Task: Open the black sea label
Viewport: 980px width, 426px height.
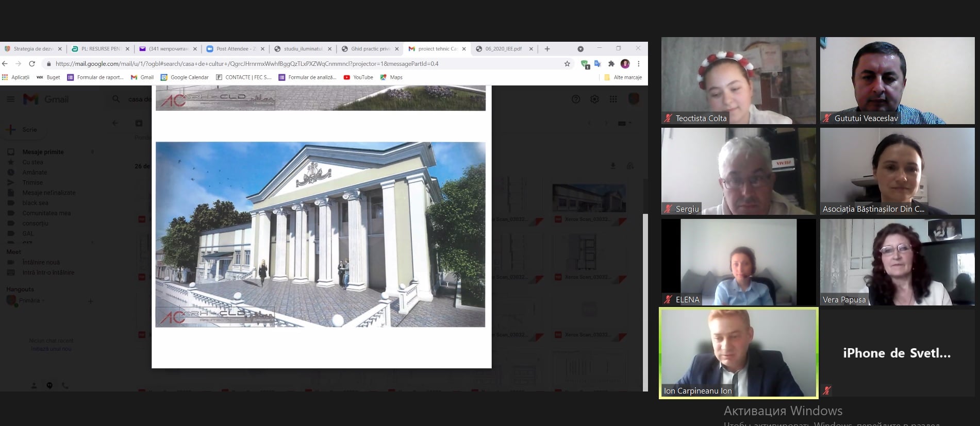Action: tap(35, 203)
